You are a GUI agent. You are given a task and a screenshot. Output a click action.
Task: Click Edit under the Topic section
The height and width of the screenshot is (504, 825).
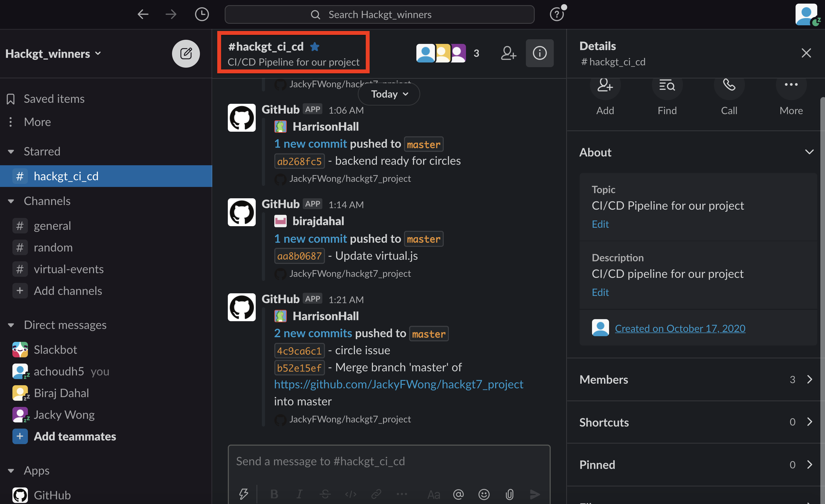[600, 224]
